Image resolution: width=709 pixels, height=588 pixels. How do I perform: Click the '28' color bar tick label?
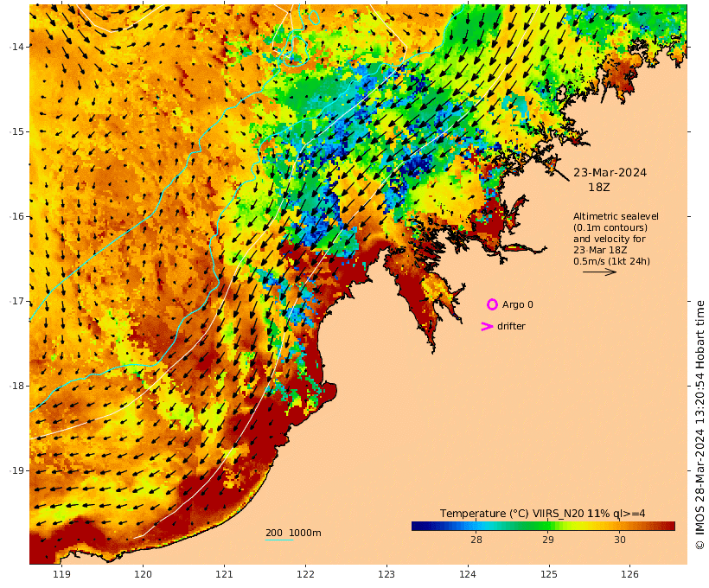click(x=476, y=540)
